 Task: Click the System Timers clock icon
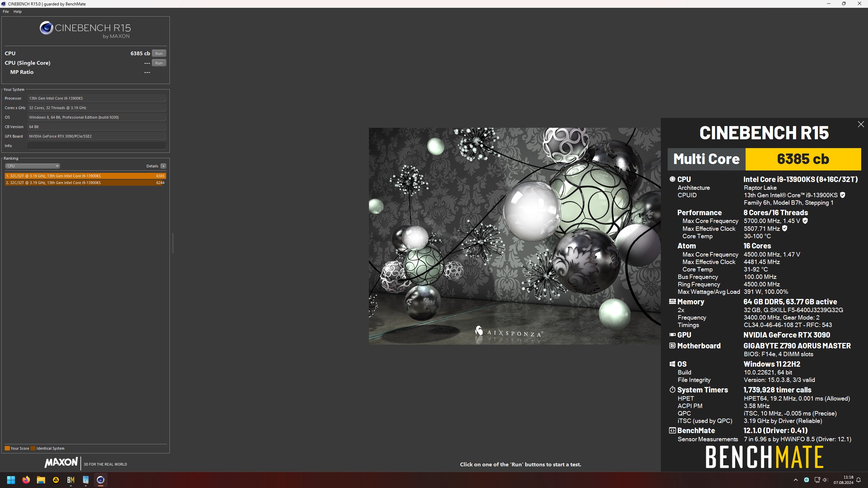click(672, 390)
